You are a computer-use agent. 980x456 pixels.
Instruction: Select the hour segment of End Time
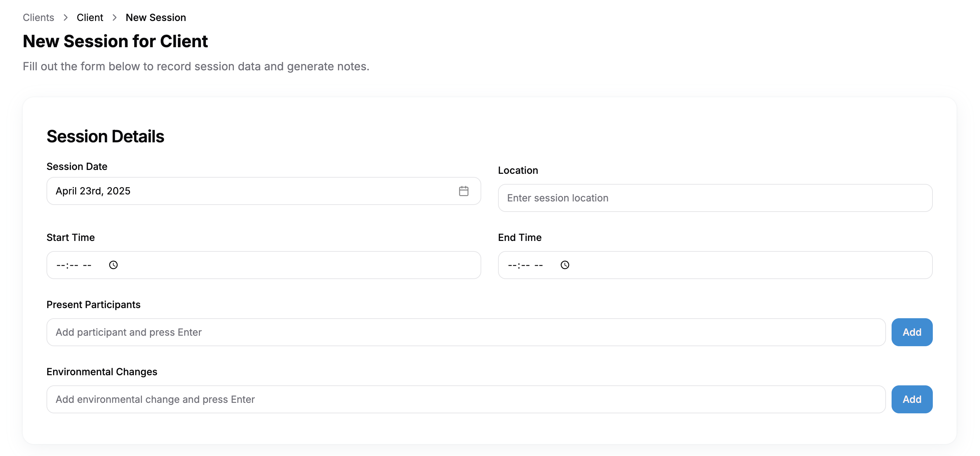point(512,265)
